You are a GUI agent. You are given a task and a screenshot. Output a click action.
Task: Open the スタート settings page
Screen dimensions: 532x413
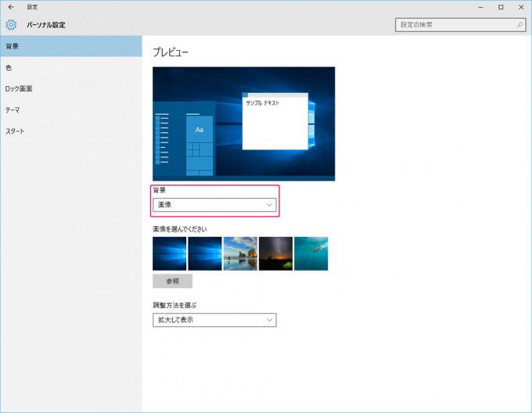click(71, 131)
